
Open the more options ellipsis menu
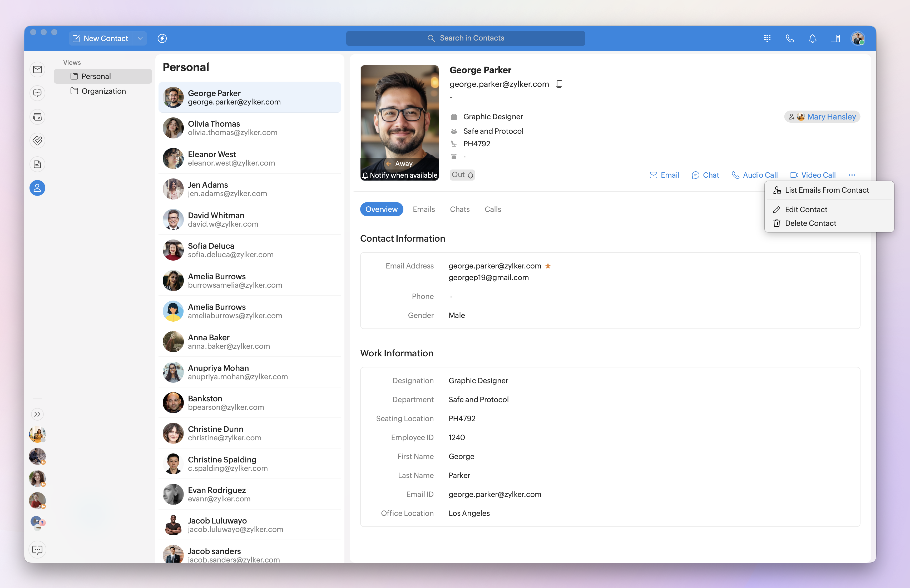point(852,175)
